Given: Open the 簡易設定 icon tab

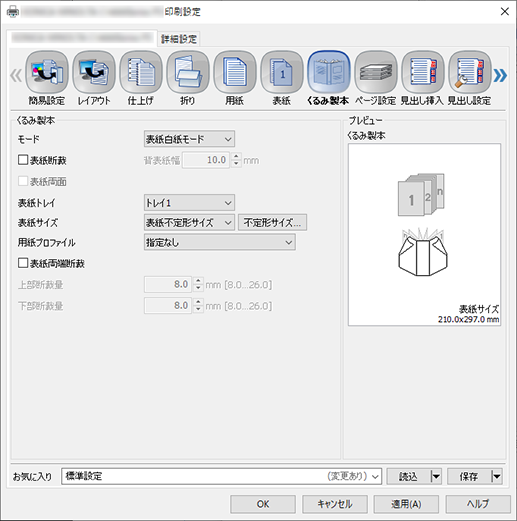Looking at the screenshot, I should [47, 78].
